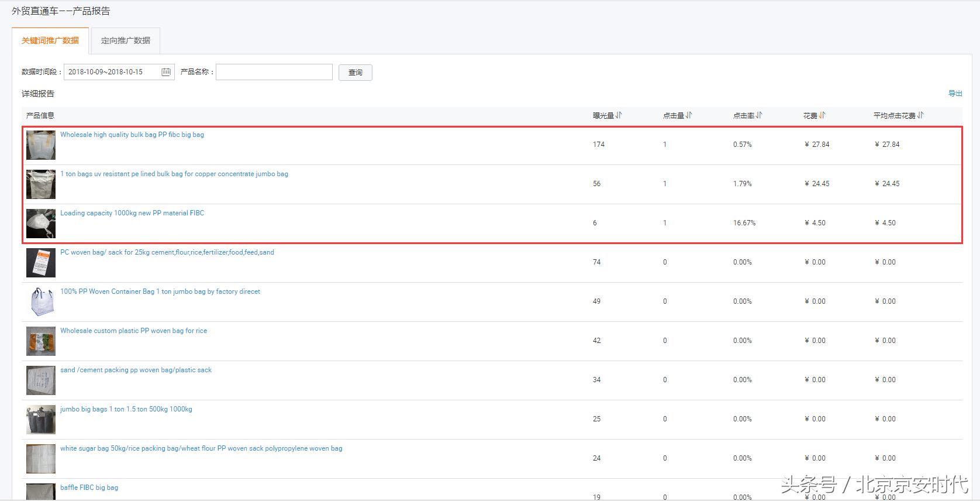Click the 产品信息 column header
The image size is (980, 501).
tap(40, 115)
